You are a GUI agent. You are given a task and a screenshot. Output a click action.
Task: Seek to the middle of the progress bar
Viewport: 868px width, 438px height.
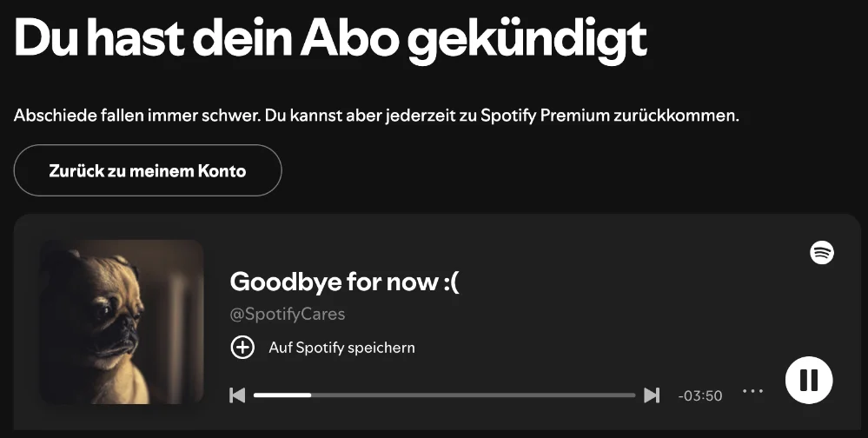(445, 395)
